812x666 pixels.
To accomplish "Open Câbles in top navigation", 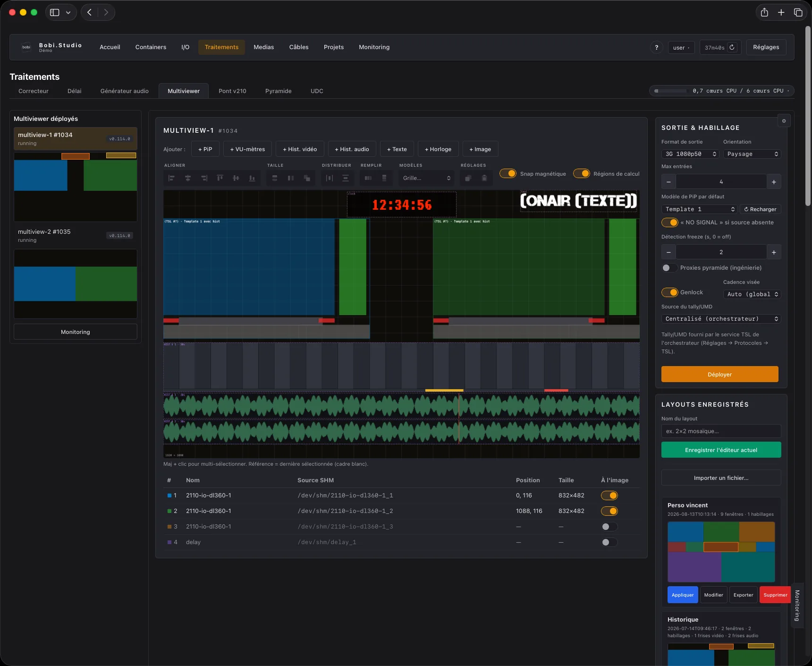I will pyautogui.click(x=299, y=47).
